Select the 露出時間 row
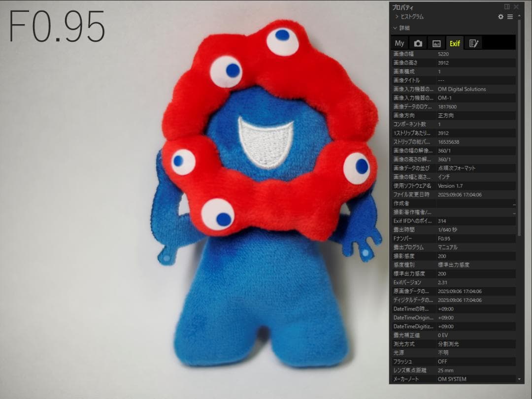Screen dimensions: 532x399 coord(453,230)
